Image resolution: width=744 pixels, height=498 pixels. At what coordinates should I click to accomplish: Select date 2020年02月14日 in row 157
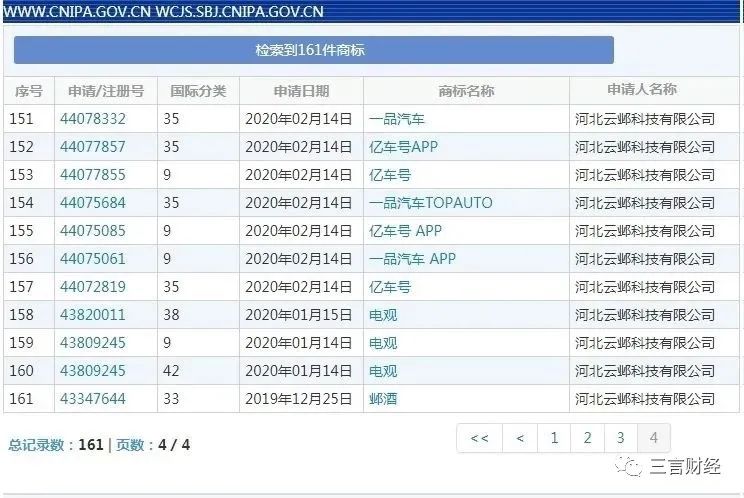click(298, 286)
